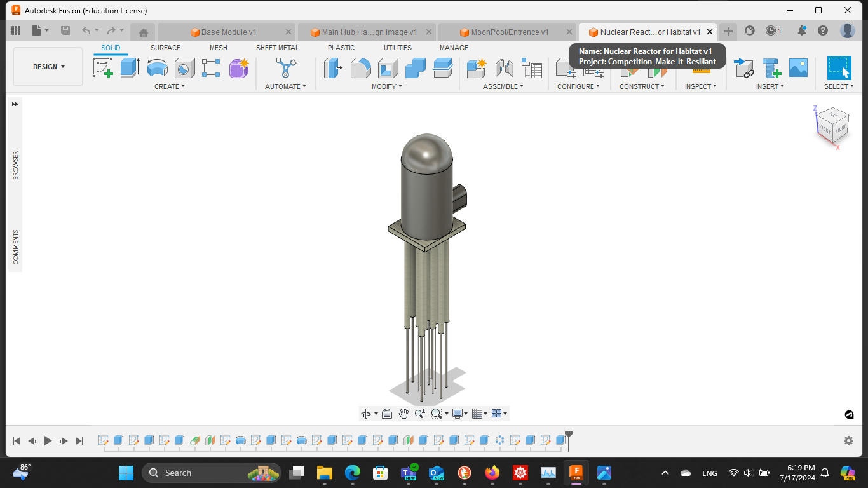868x488 pixels.
Task: Select the Shell tool
Action: tap(388, 67)
